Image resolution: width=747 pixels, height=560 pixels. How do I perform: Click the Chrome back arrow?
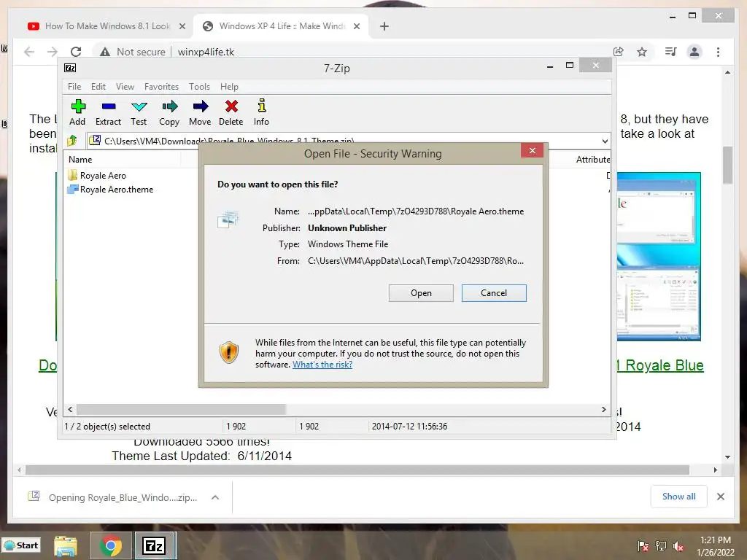pyautogui.click(x=29, y=52)
